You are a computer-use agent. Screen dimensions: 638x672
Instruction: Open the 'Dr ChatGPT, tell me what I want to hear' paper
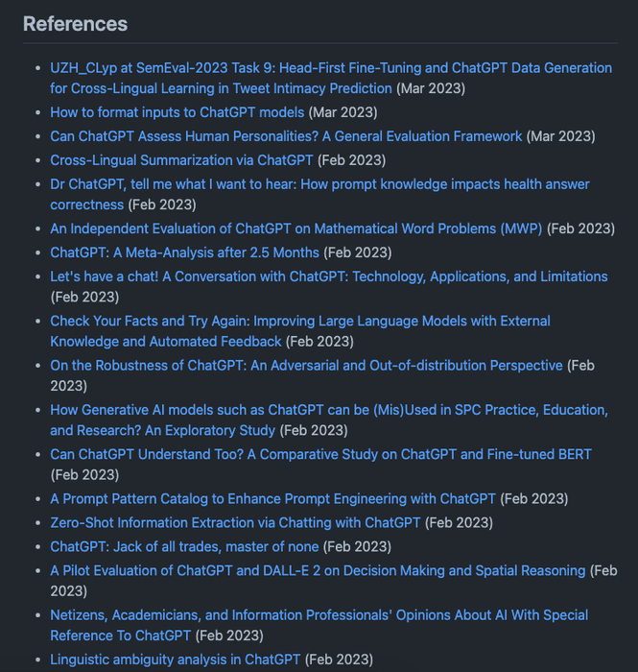point(319,184)
